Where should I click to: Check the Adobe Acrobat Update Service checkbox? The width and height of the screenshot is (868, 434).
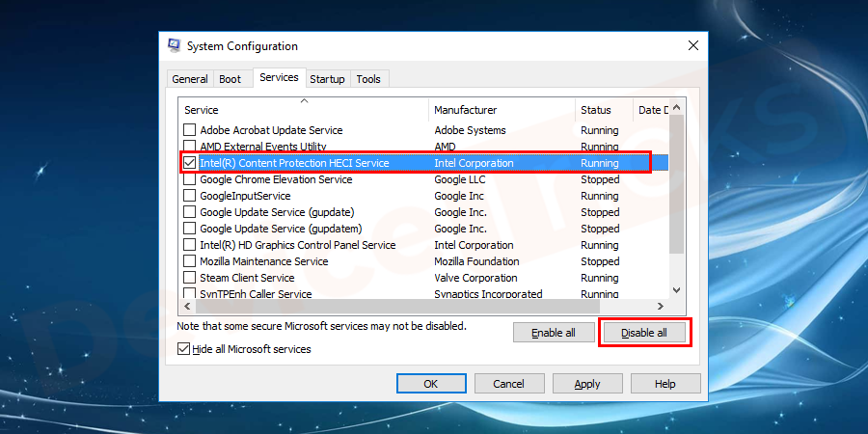pos(190,130)
